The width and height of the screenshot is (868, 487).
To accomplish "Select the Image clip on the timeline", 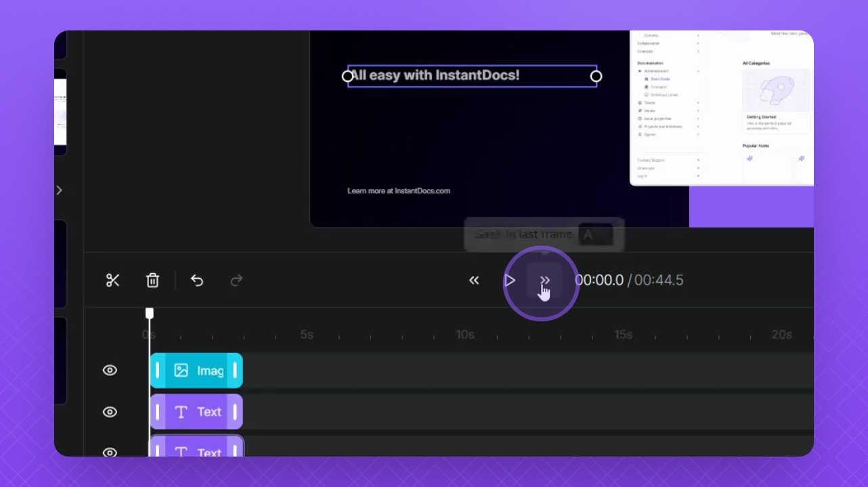I will coord(196,371).
